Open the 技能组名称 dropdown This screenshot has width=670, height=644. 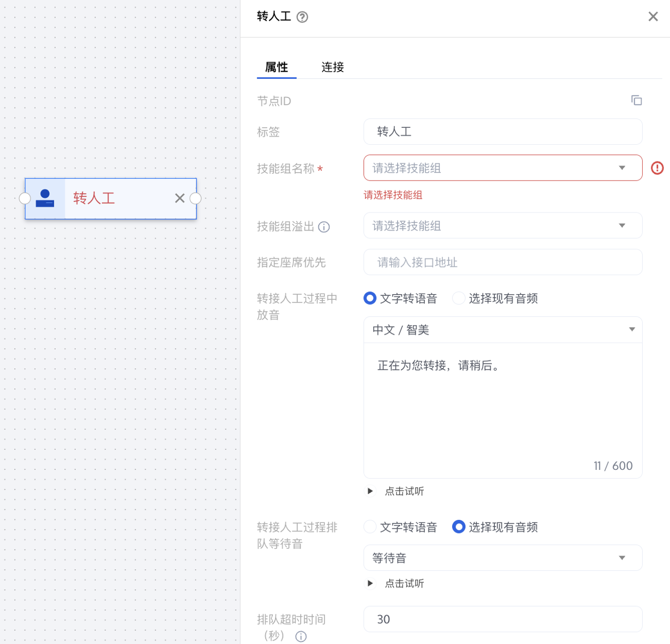(x=502, y=168)
